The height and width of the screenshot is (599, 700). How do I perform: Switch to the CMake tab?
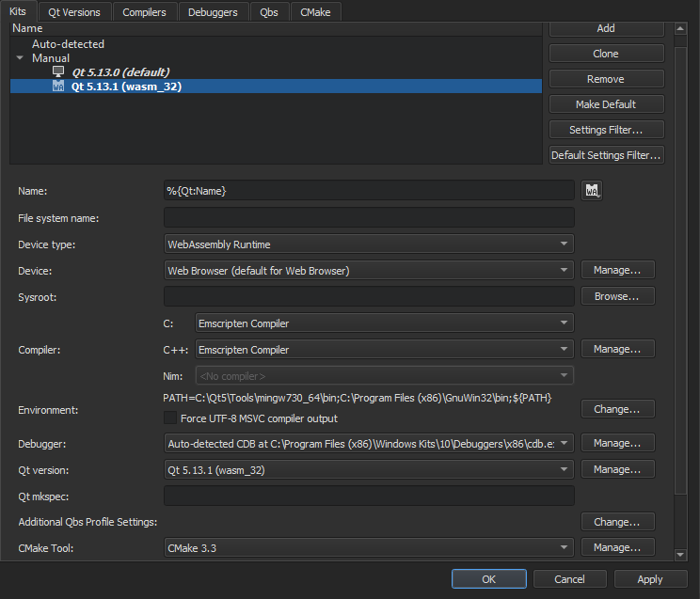315,12
